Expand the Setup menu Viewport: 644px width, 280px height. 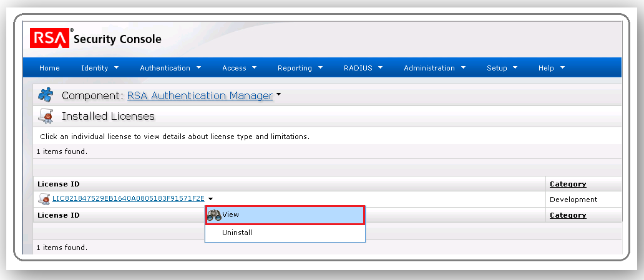502,68
